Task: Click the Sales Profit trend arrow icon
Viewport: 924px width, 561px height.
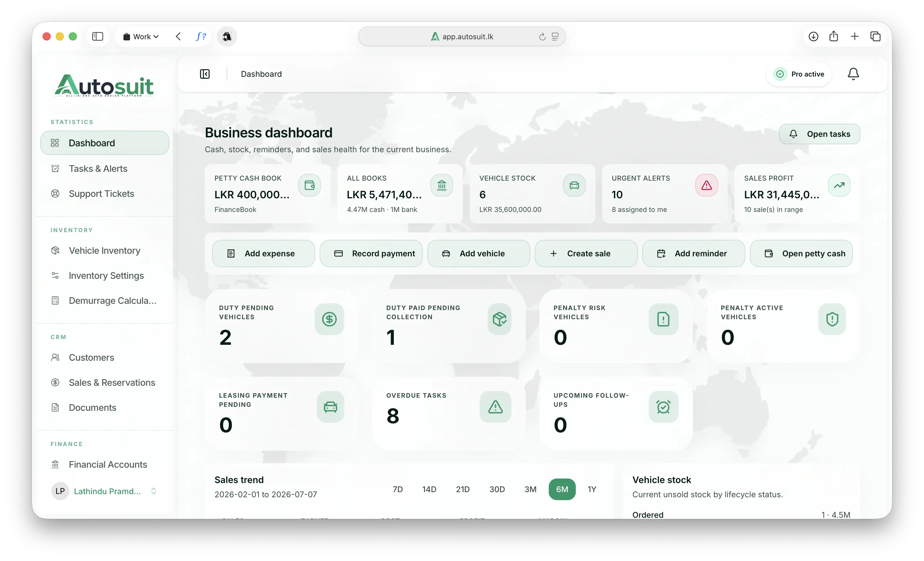Action: 839,185
